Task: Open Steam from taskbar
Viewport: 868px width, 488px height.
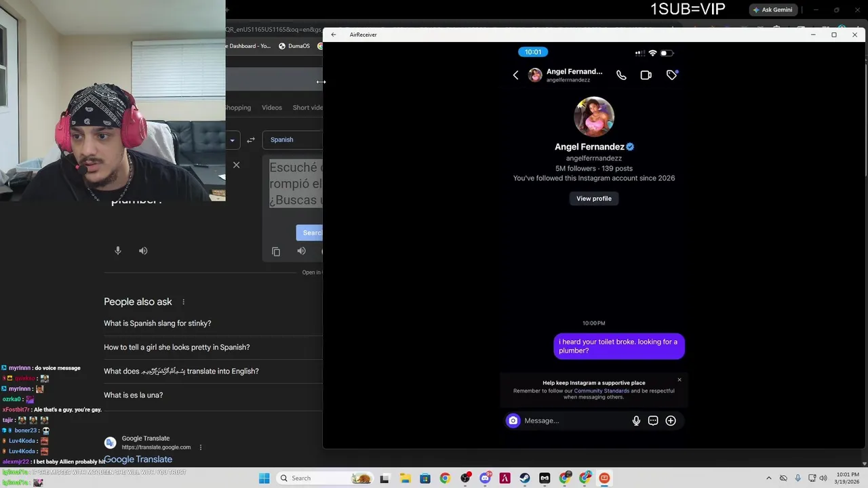Action: [x=525, y=478]
